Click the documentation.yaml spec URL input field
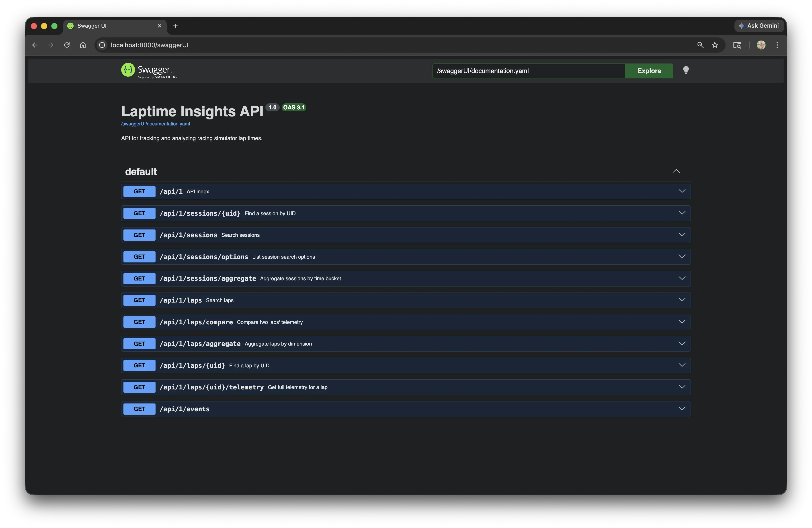This screenshot has width=812, height=528. (x=529, y=71)
